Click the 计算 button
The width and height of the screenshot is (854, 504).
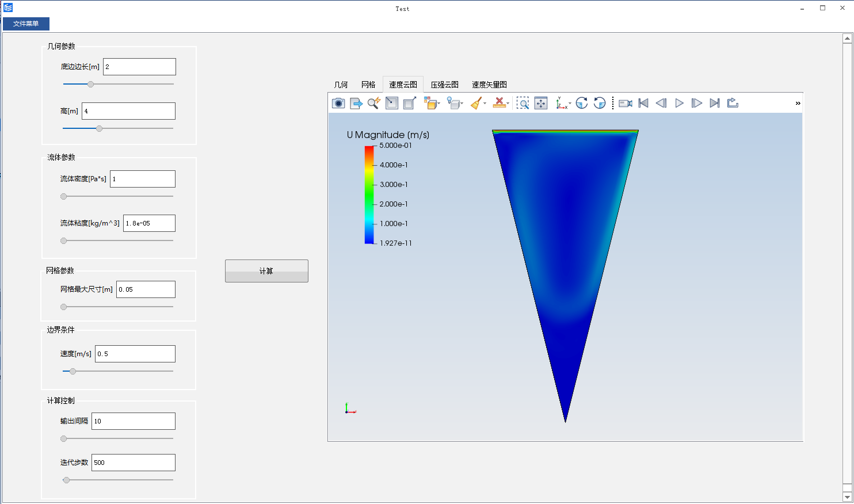click(x=266, y=271)
